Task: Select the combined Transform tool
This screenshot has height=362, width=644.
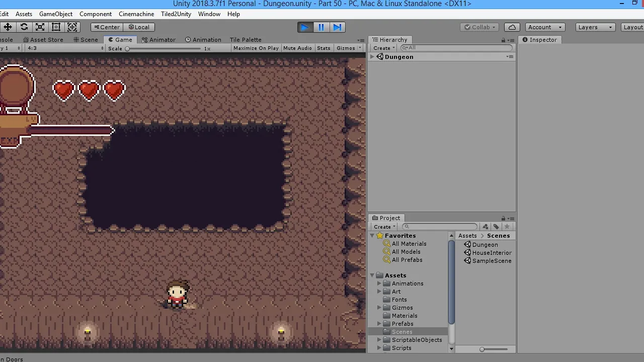Action: pos(72,27)
